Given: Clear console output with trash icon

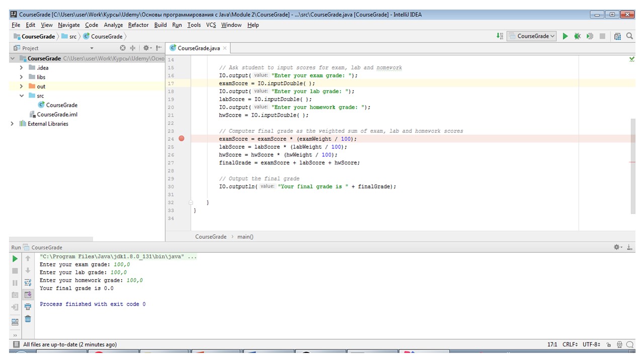Looking at the screenshot, I should (28, 319).
